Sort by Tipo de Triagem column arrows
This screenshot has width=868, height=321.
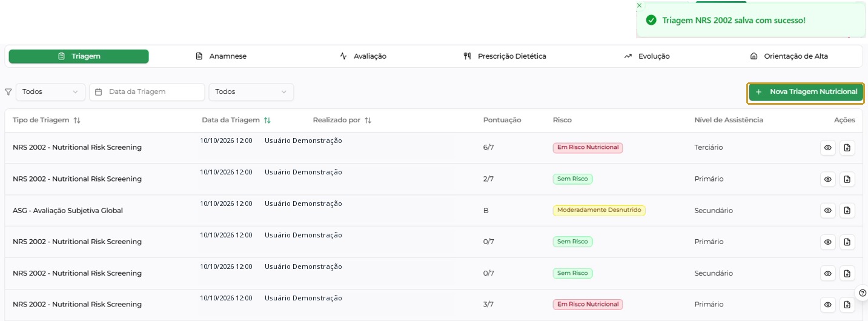tap(77, 121)
